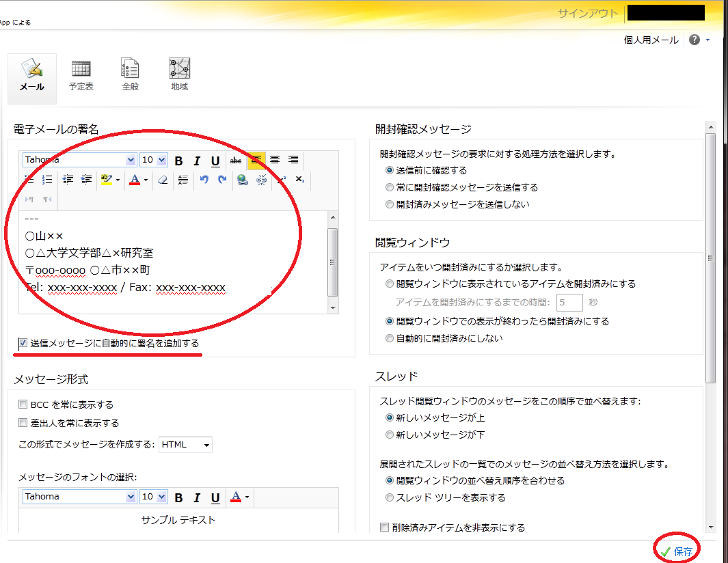This screenshot has height=563, width=728.
Task: Insert bulleted list in signature
Action: pyautogui.click(x=29, y=180)
